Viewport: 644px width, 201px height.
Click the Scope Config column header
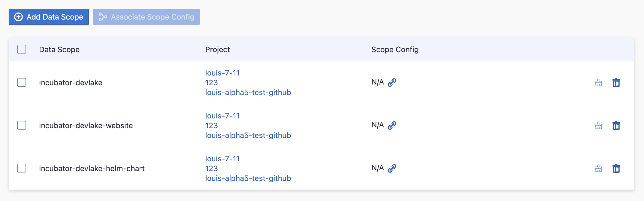click(x=395, y=49)
